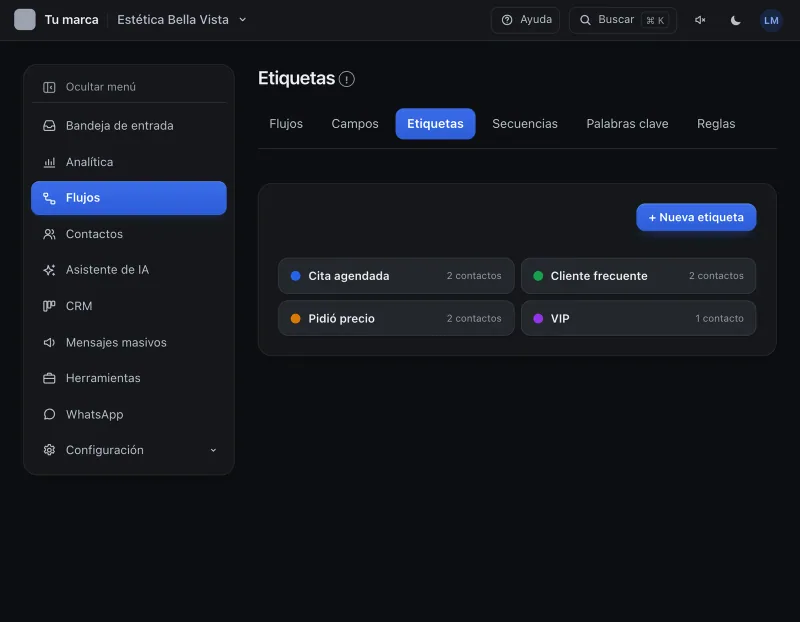Screen dimensions: 800x622
Task: Click purple color dot of VIP
Action: 538,318
